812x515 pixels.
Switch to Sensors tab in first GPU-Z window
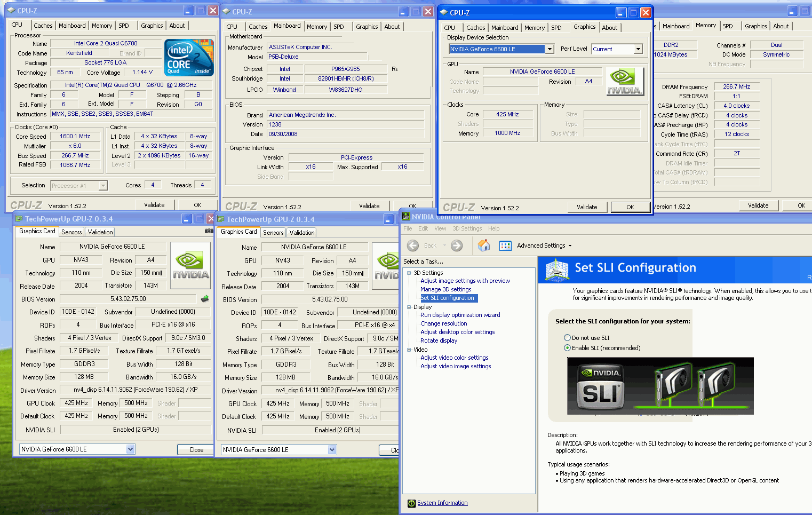(71, 232)
